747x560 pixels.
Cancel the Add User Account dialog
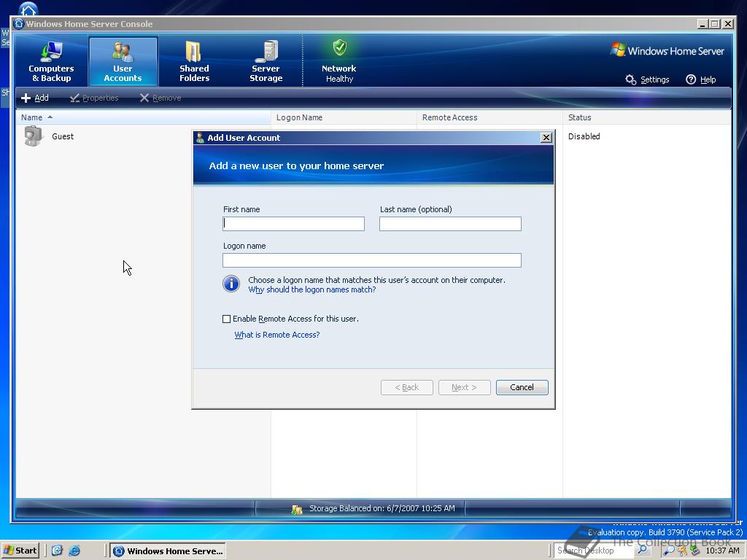point(522,387)
